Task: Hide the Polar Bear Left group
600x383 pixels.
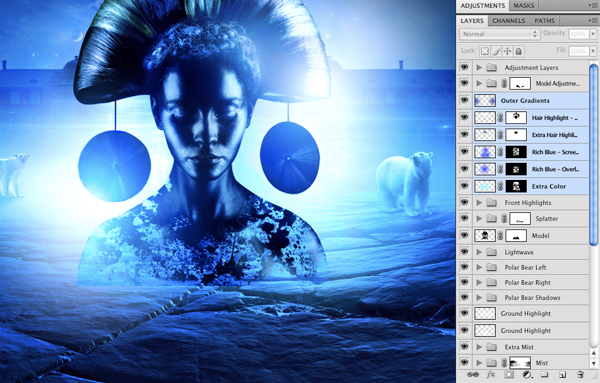Action: (x=464, y=267)
